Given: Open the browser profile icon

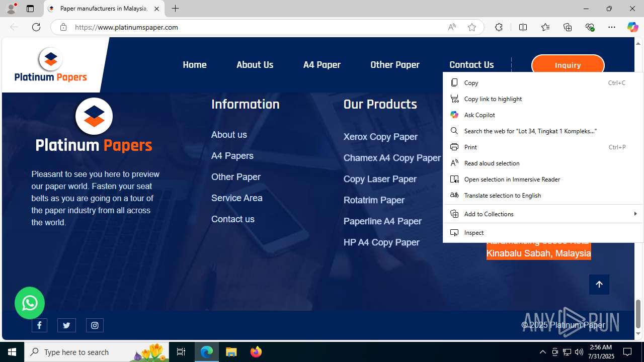Looking at the screenshot, I should 11,9.
